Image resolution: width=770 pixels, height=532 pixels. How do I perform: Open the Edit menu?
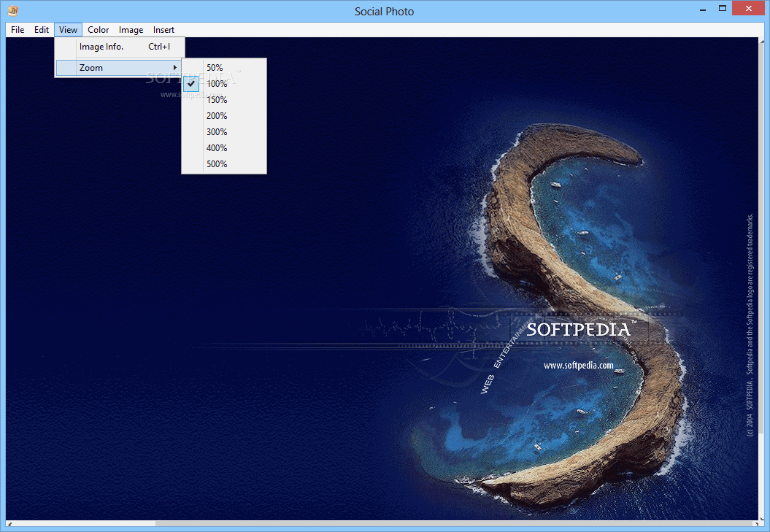(42, 30)
